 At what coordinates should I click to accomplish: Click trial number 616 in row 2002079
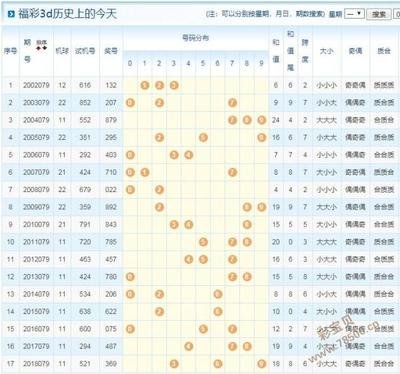(x=85, y=85)
